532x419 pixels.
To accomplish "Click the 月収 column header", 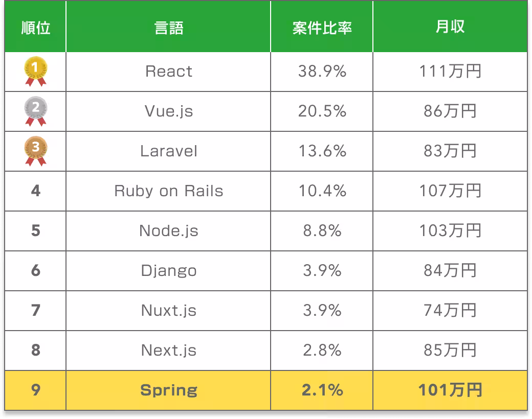I will click(450, 28).
